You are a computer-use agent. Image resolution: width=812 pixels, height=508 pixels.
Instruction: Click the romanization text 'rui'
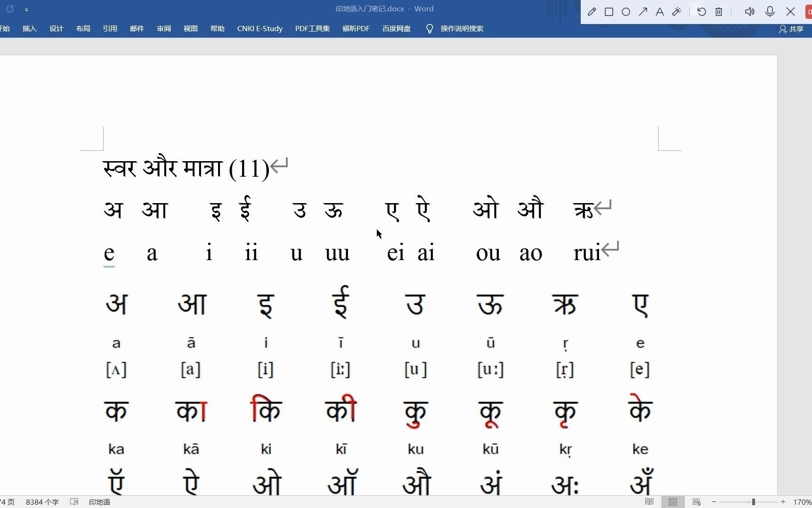pyautogui.click(x=587, y=253)
